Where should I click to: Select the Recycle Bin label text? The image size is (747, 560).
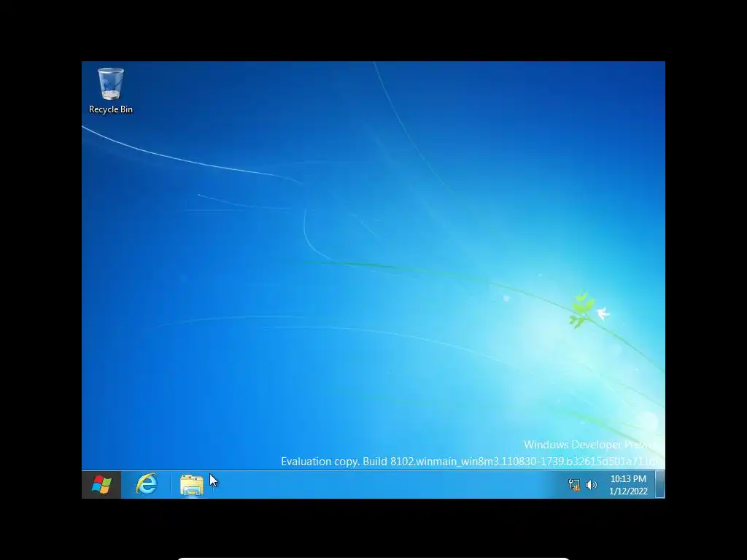[x=111, y=109]
